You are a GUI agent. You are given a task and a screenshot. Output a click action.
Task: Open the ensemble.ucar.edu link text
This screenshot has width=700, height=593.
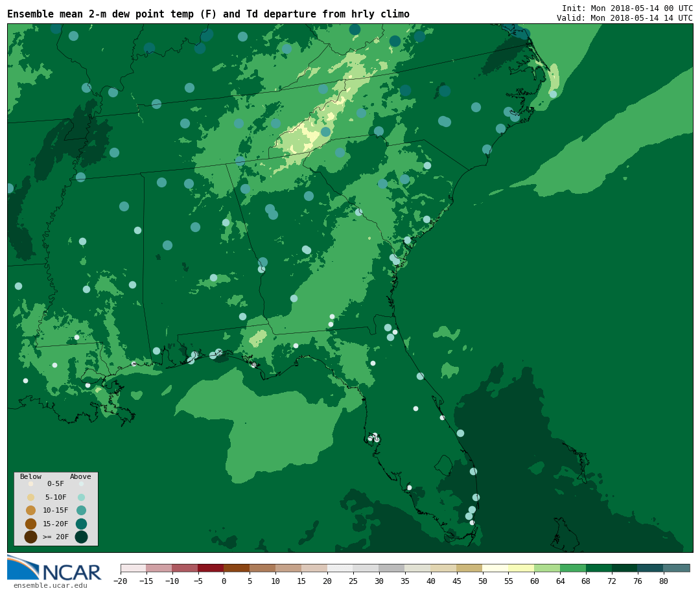coord(51,585)
